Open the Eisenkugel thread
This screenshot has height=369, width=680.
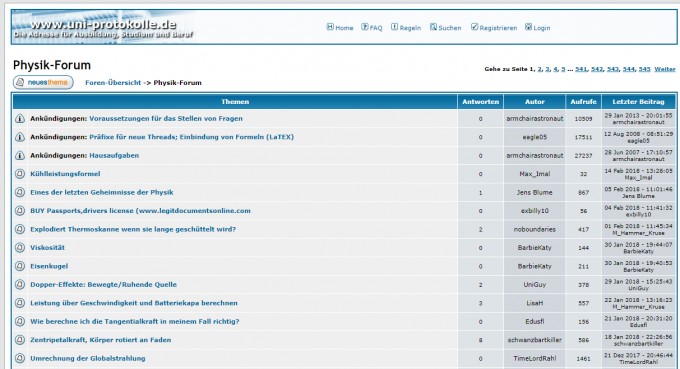coord(49,266)
